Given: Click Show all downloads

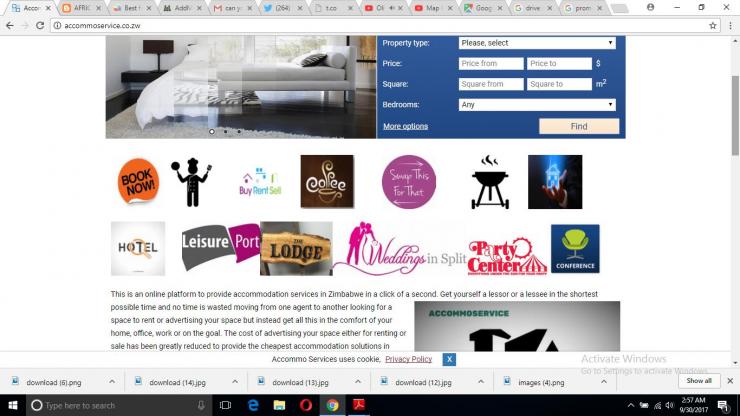Looking at the screenshot, I should 699,381.
